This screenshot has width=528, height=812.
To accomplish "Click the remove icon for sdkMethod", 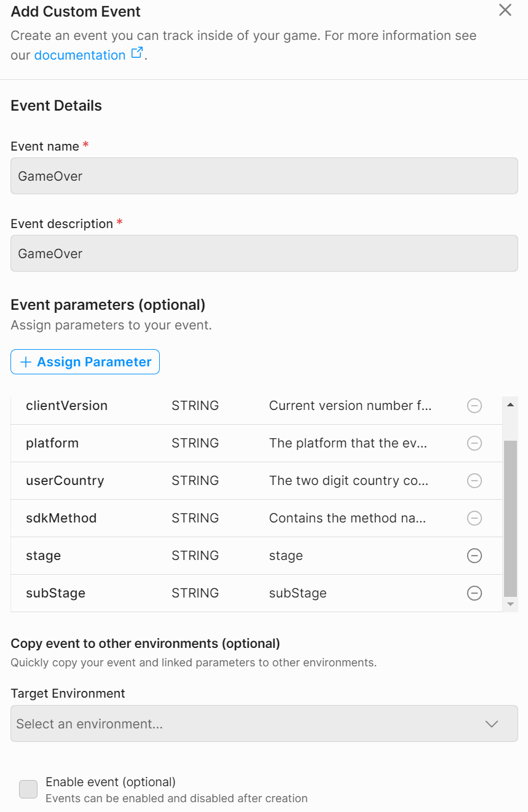I will click(x=475, y=518).
